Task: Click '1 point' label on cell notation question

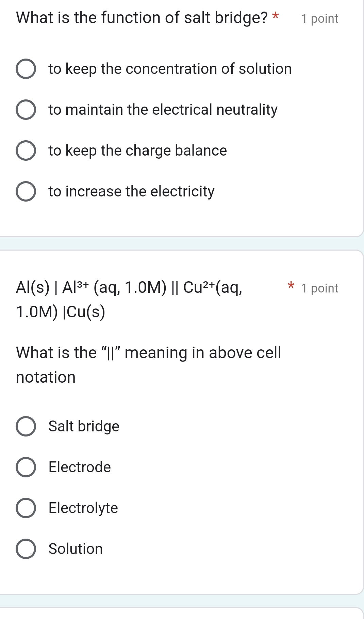Action: pos(319,288)
